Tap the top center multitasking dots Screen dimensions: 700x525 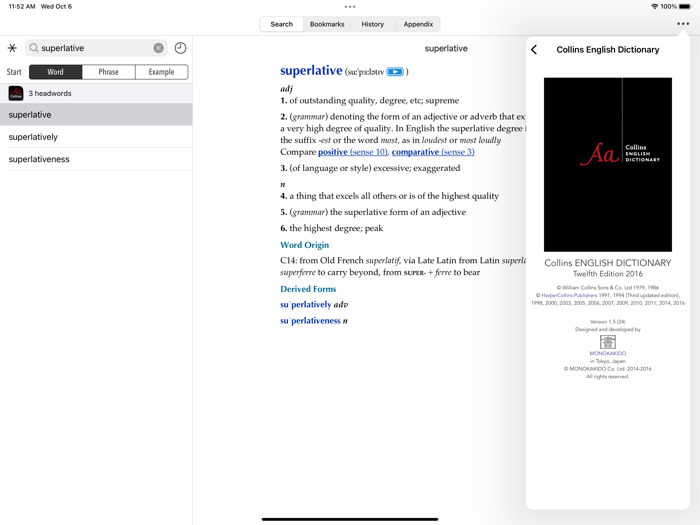tap(350, 7)
